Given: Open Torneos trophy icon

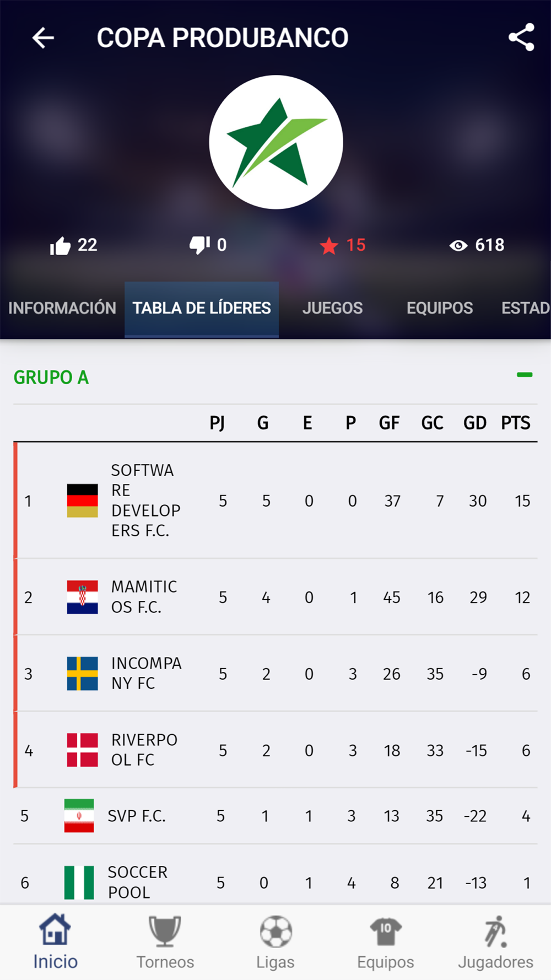Looking at the screenshot, I should pos(165,930).
